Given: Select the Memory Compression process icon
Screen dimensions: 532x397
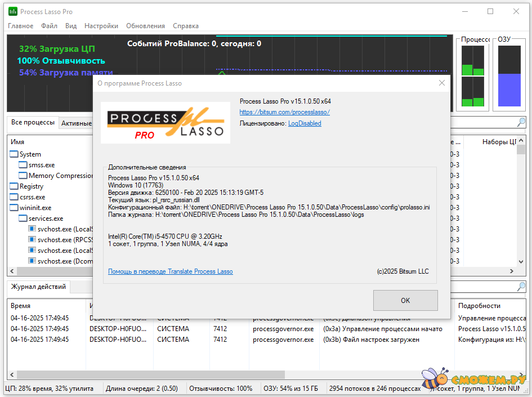Looking at the screenshot, I should pyautogui.click(x=23, y=176).
